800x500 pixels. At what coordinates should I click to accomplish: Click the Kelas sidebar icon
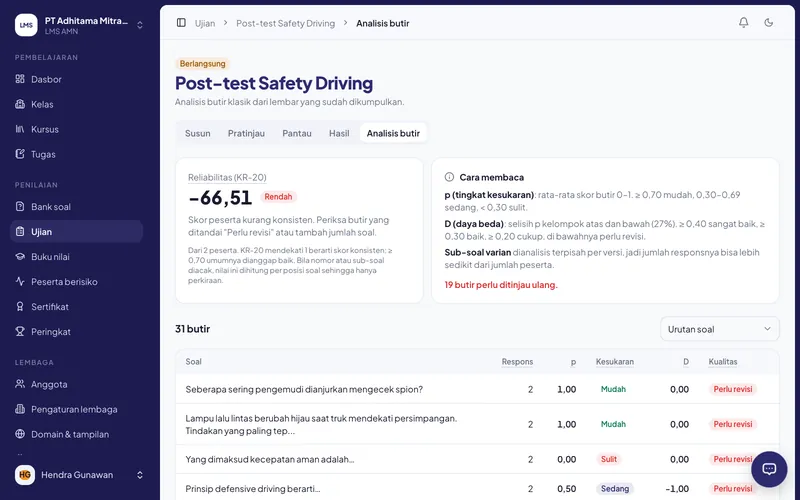20,104
